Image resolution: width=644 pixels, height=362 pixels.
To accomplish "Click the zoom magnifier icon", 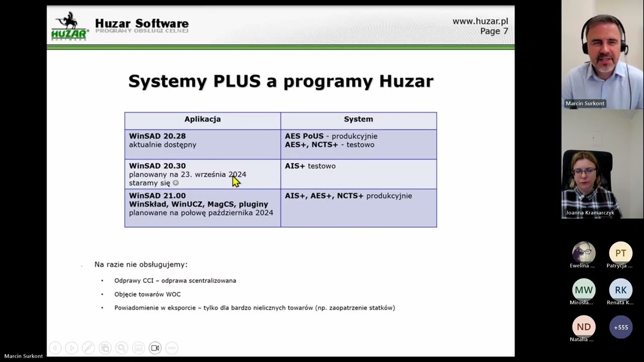I will [x=121, y=347].
